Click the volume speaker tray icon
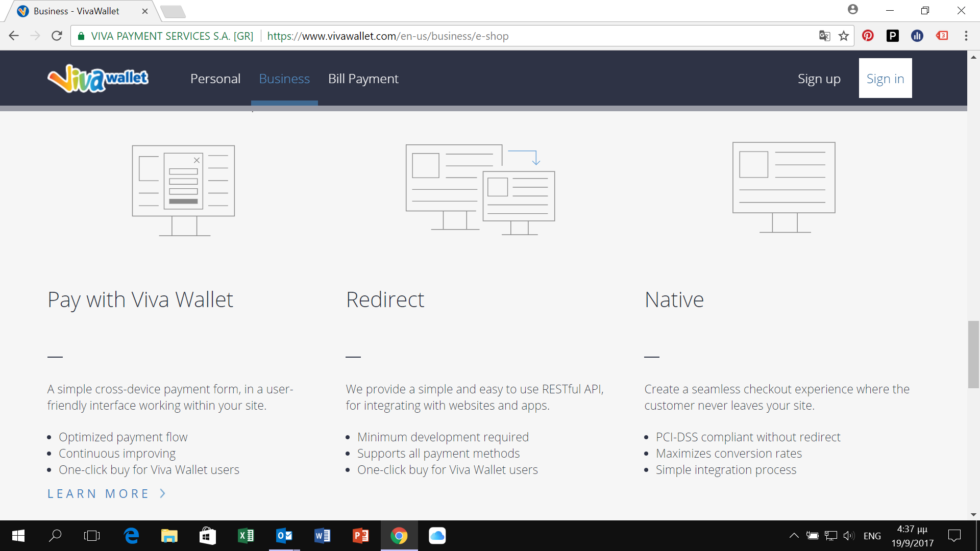 (849, 536)
